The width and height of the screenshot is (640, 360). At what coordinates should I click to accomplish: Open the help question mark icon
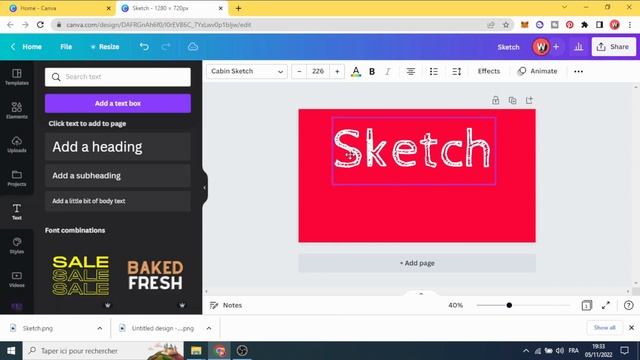pyautogui.click(x=629, y=305)
